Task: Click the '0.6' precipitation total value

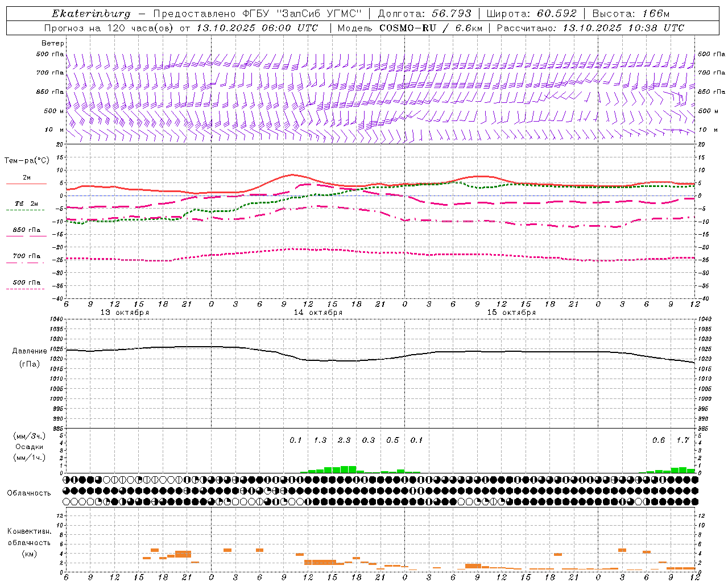Action: (x=659, y=440)
